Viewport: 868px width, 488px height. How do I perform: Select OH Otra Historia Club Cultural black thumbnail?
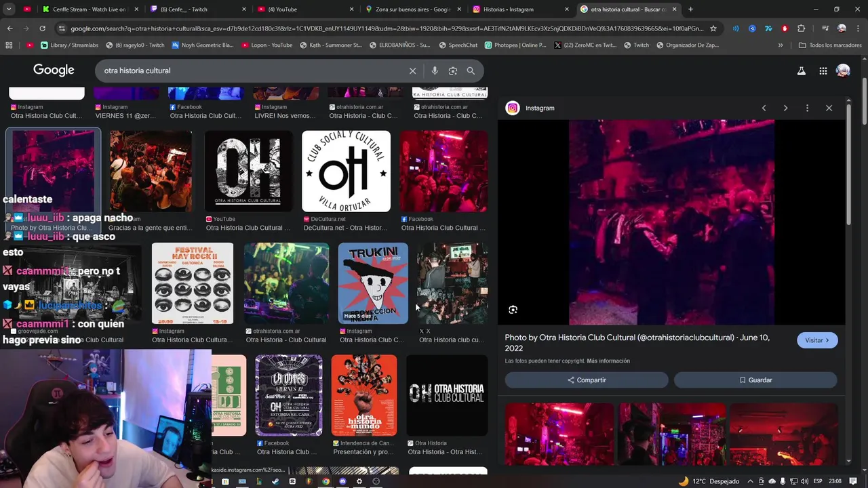click(x=447, y=395)
